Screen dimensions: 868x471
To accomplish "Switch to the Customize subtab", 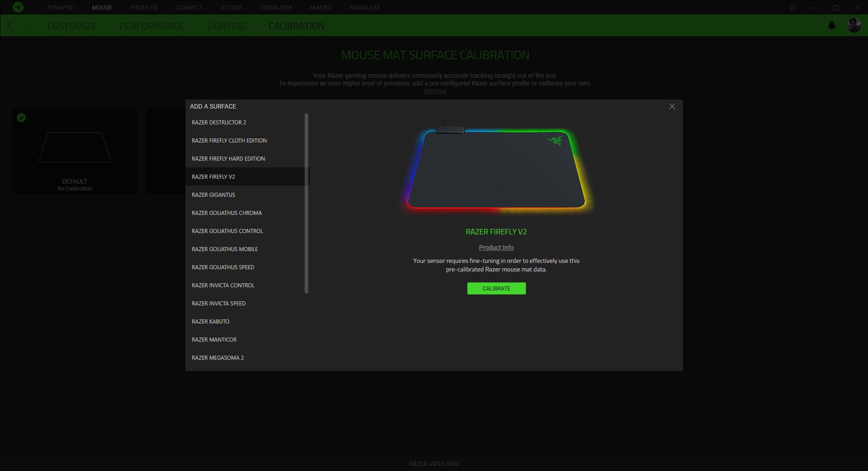I will [x=72, y=26].
